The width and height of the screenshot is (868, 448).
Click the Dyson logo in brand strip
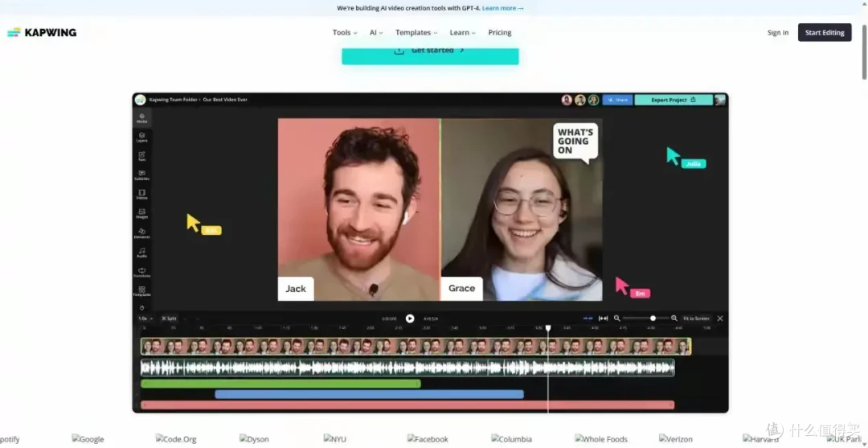click(x=254, y=439)
